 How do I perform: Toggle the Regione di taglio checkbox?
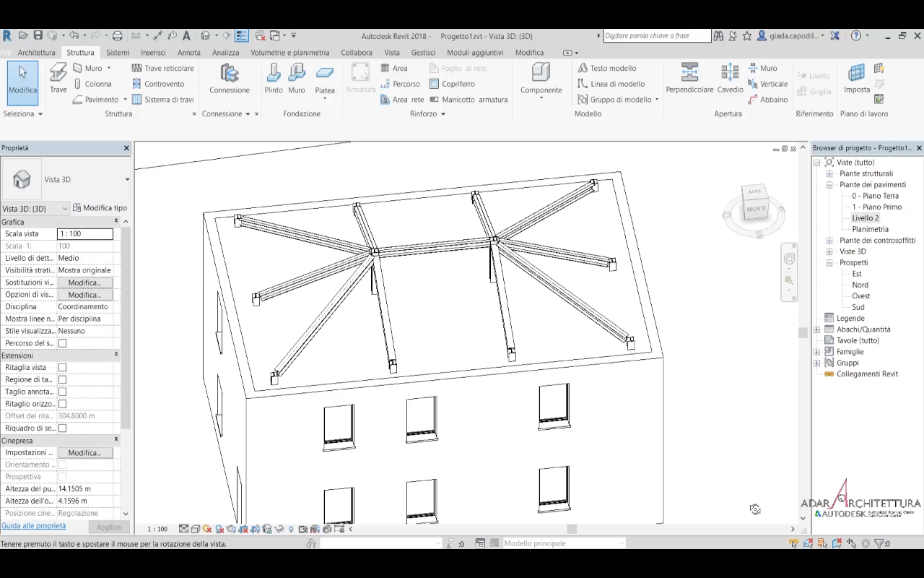point(62,380)
